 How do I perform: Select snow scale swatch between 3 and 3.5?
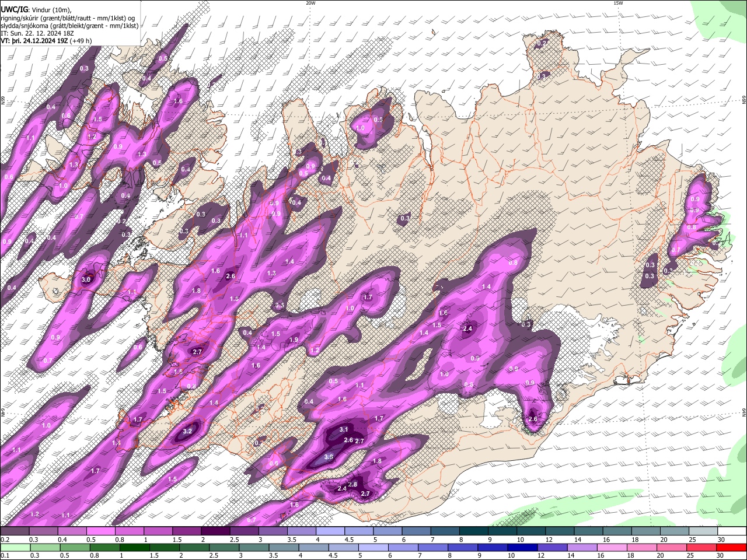273,531
